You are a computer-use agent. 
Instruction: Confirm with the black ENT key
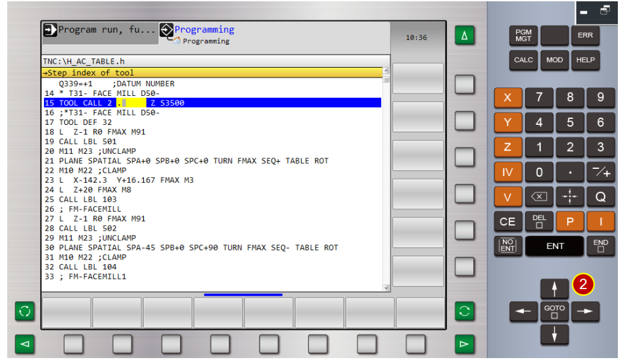point(555,246)
